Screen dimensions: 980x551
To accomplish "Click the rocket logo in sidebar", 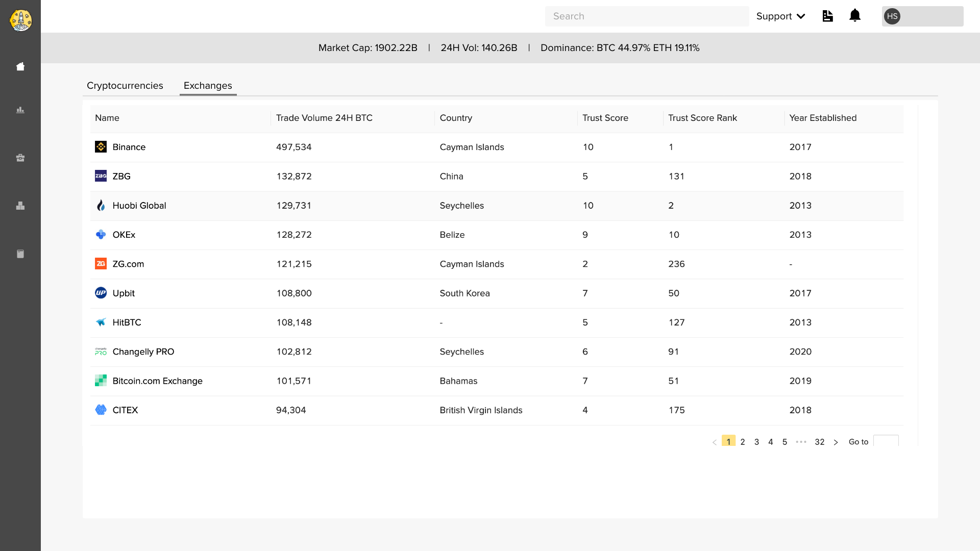I will click(x=20, y=20).
